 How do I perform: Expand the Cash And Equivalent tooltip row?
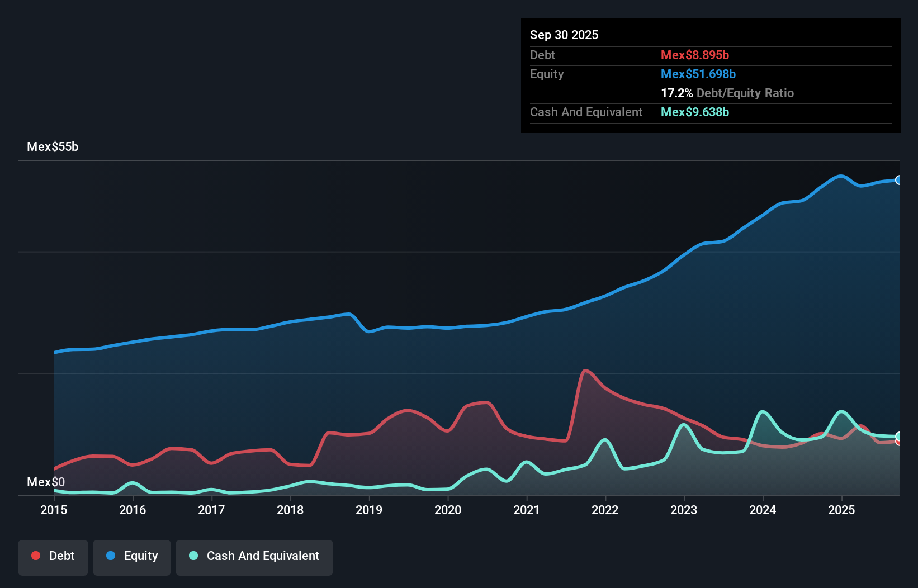click(586, 112)
